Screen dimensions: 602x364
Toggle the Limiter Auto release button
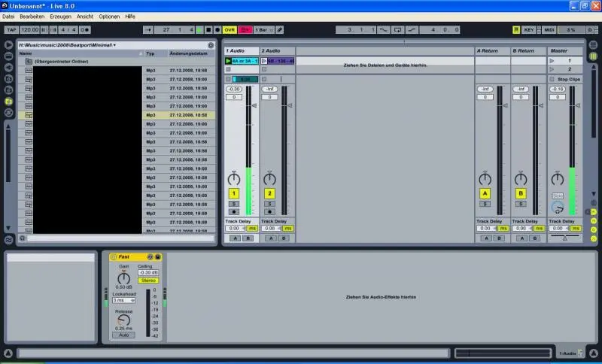pyautogui.click(x=123, y=335)
